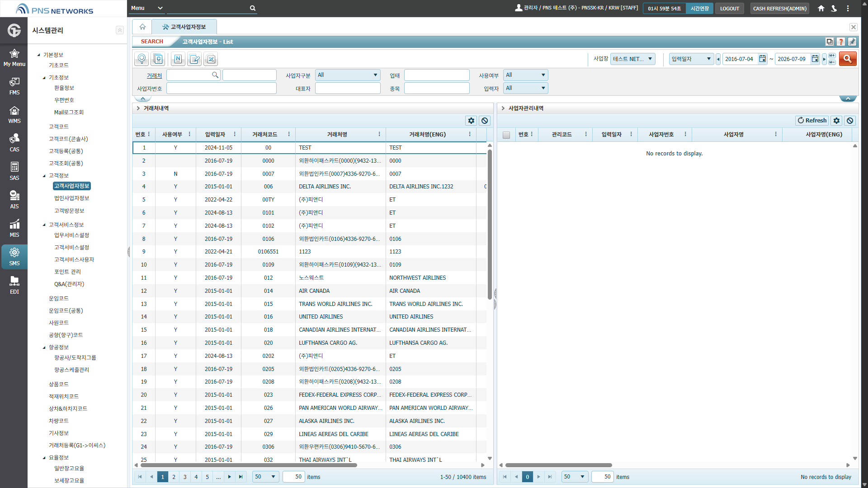Select 법인사업자정보 in the tree
Viewport: 868px width, 488px height.
pos(71,198)
